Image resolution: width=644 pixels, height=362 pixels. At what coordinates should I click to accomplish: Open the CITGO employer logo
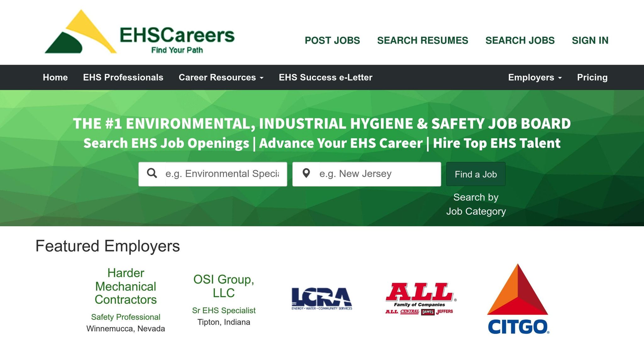[518, 299]
